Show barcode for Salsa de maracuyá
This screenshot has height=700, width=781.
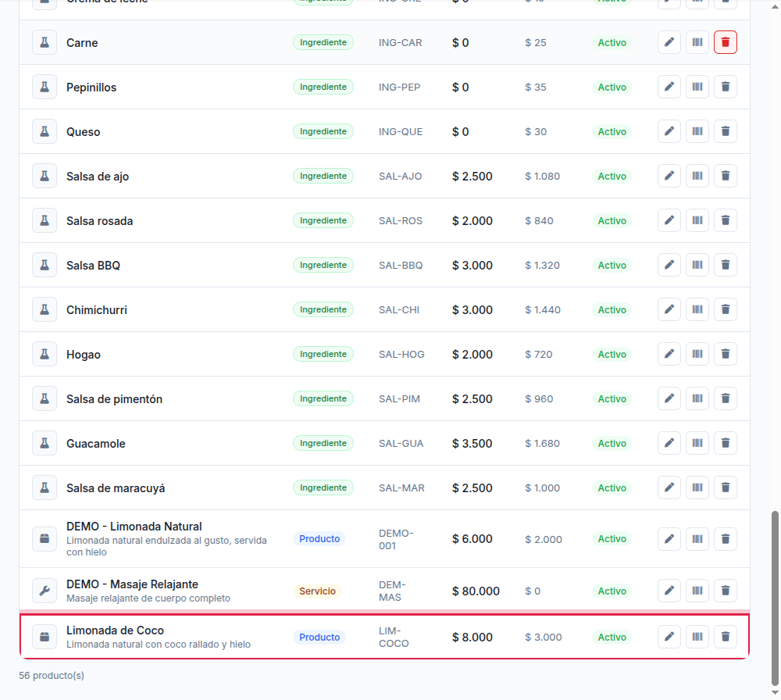tap(697, 487)
